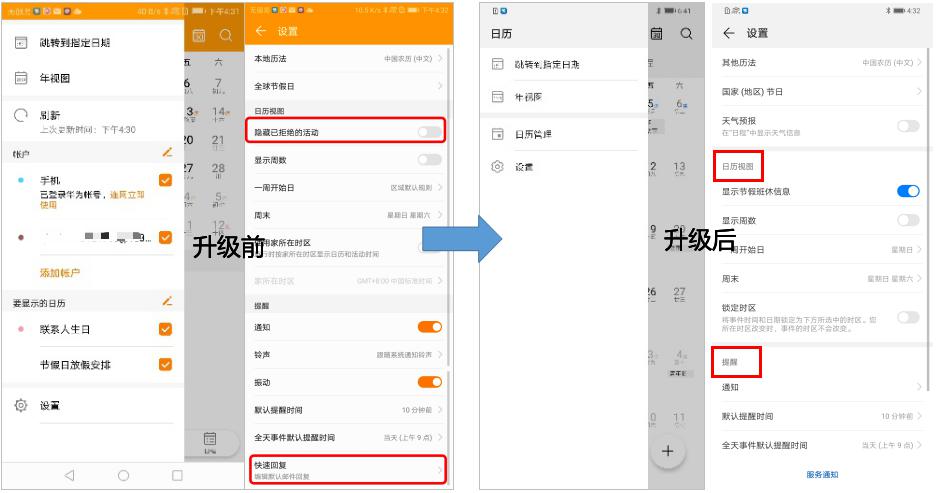
Task: Select 设置 label in the orange drawer
Action: (50, 406)
